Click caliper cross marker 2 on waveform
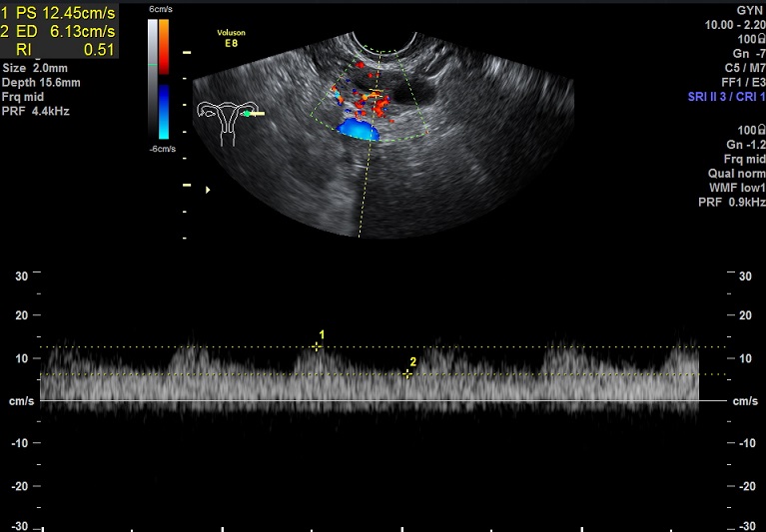This screenshot has height=532, width=766. pyautogui.click(x=407, y=373)
